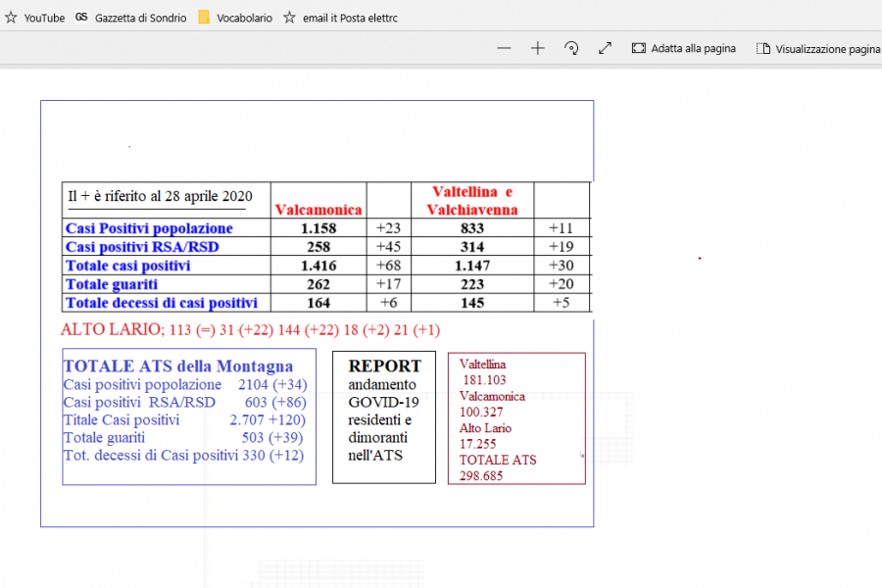
Task: Click the bold 'Totale guariti' table row label
Action: tap(112, 284)
